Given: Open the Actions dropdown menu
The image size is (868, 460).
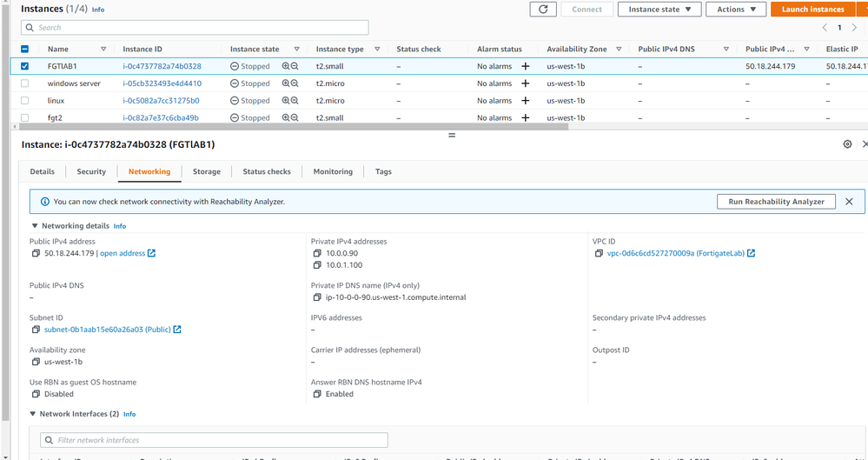Looking at the screenshot, I should [735, 10].
